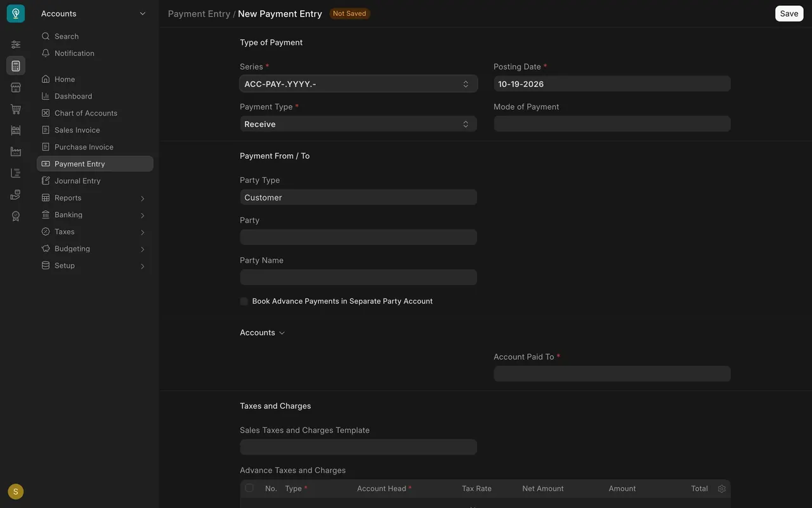Click the Mode of Payment field
The image size is (812, 508).
[612, 124]
